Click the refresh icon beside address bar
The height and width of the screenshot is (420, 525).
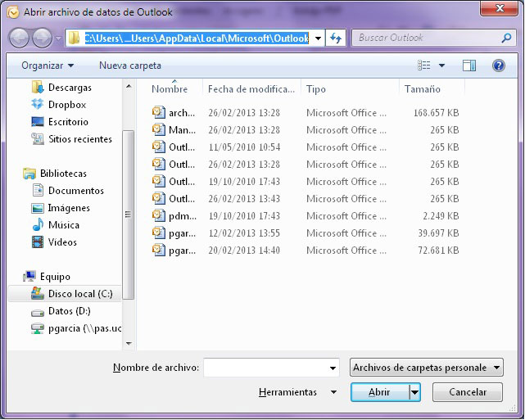[x=336, y=38]
